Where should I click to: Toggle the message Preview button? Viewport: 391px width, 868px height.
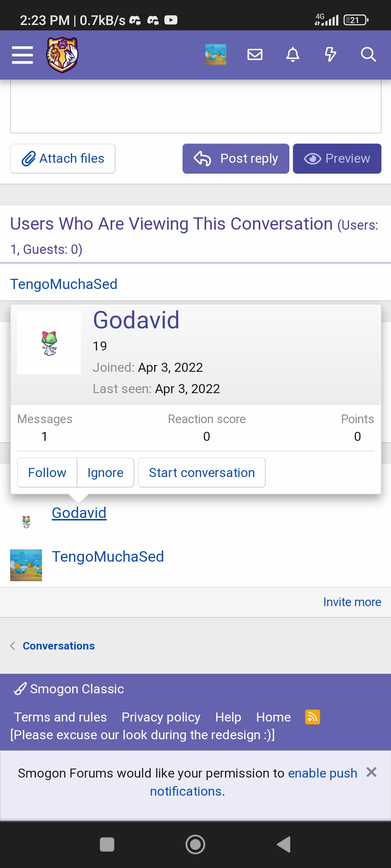tap(337, 159)
